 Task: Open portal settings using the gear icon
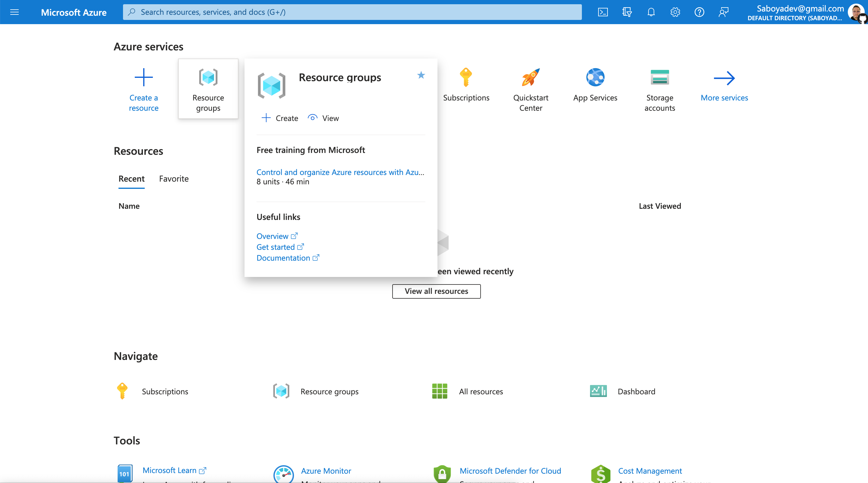pos(675,12)
